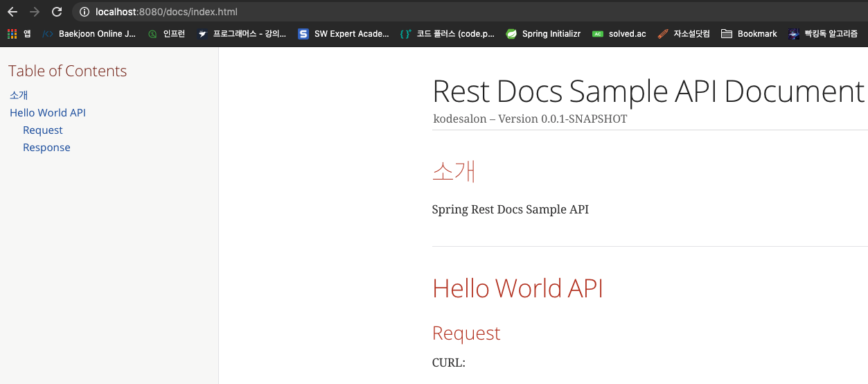Open the 프로그래머스 - 강의 bookmark
The image size is (868, 384).
click(249, 33)
